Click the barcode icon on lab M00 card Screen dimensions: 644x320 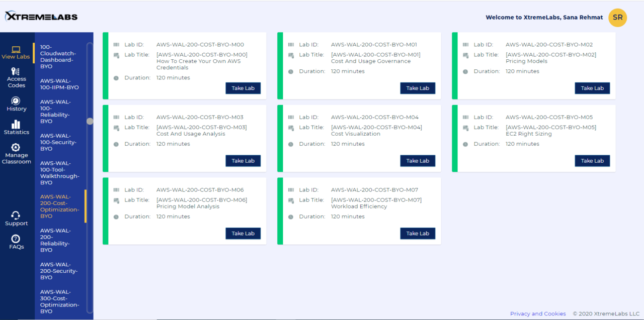[116, 44]
